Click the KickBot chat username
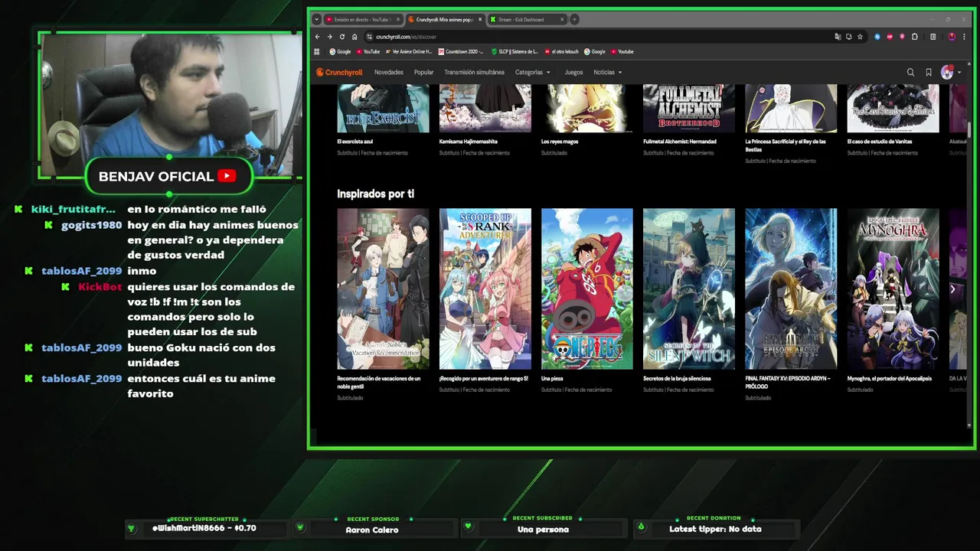Image resolution: width=980 pixels, height=551 pixels. coord(100,287)
